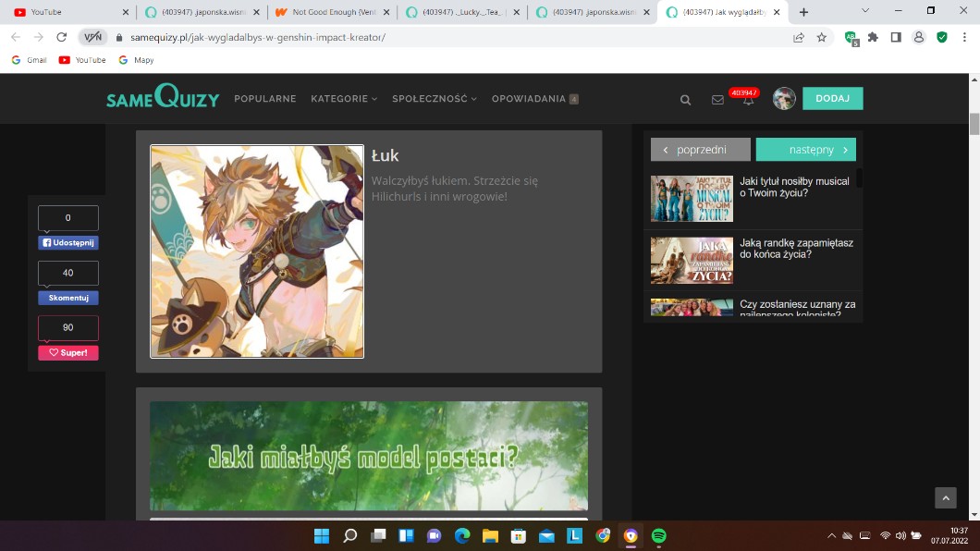The image size is (980, 551).
Task: Open the Popularne menu item
Action: point(265,99)
